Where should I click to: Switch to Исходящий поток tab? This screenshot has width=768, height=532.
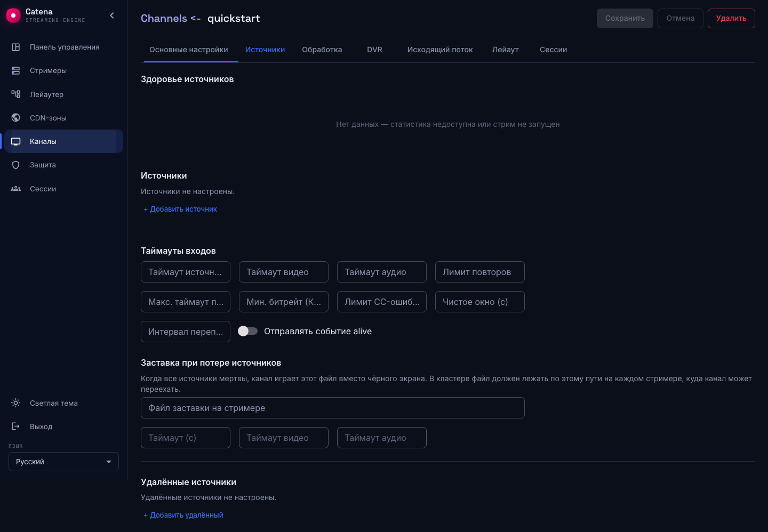point(440,50)
